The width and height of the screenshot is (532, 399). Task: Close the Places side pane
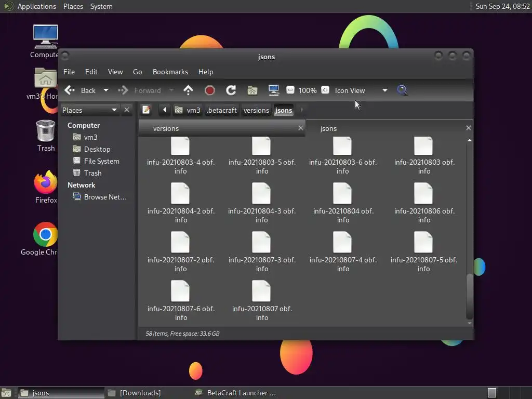(x=127, y=110)
